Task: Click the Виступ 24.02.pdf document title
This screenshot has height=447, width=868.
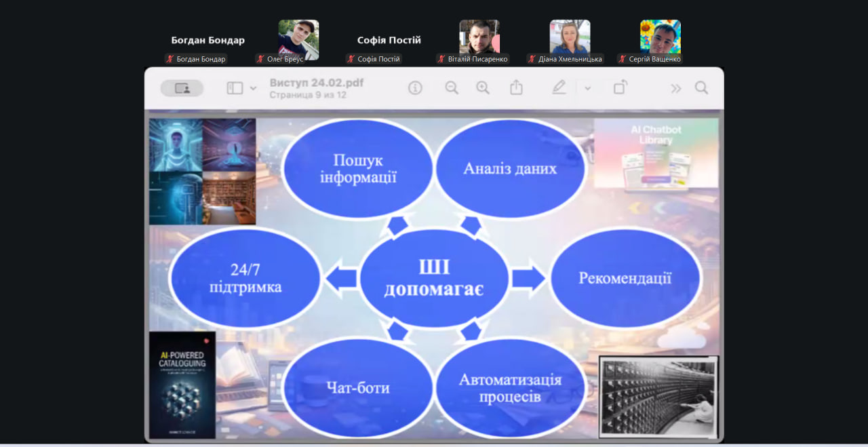Action: pos(317,83)
